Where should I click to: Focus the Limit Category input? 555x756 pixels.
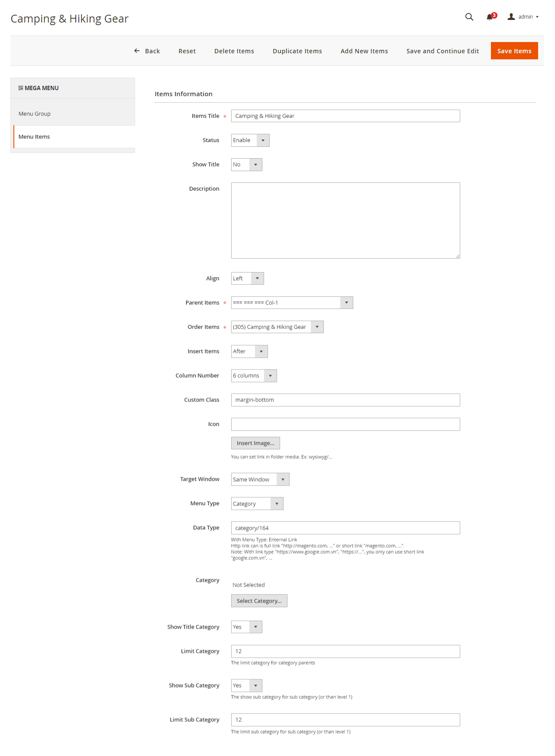(x=345, y=651)
